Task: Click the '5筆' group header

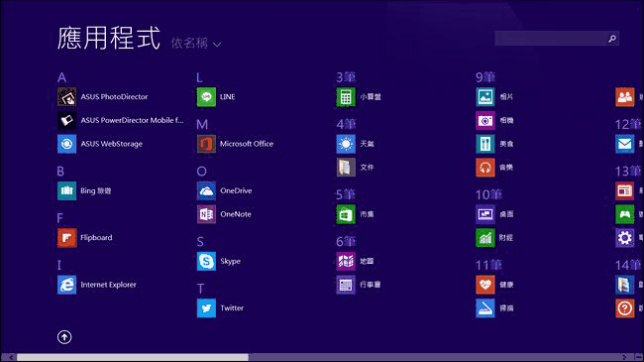Action: coord(346,194)
